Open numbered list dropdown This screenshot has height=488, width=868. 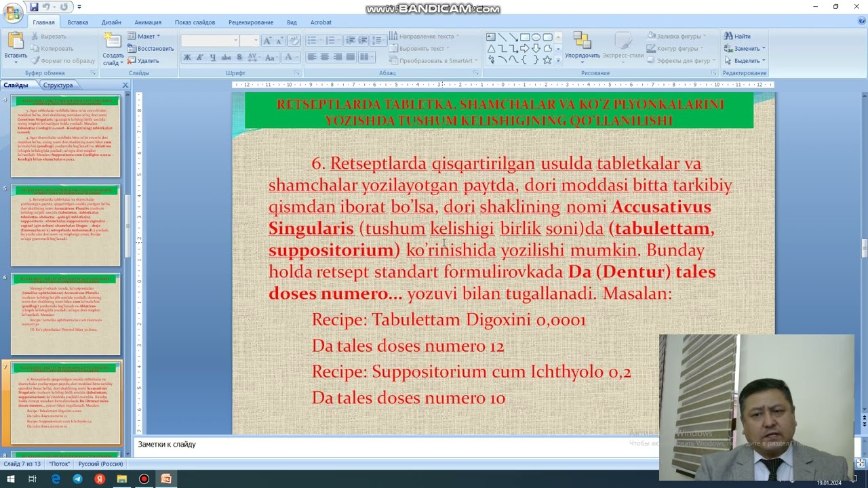[332, 41]
